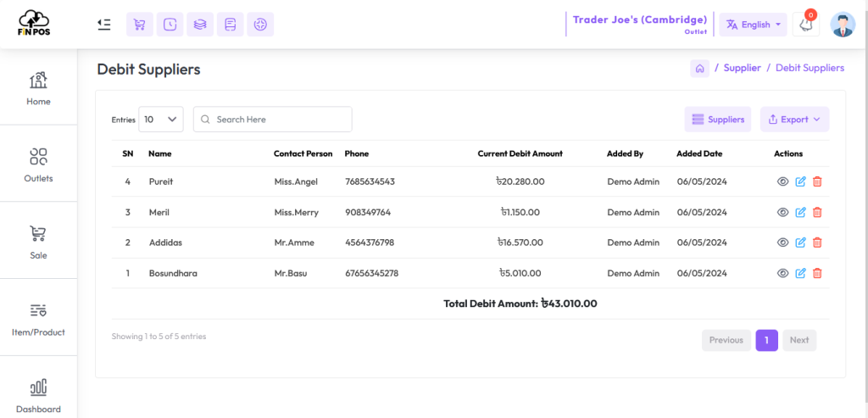Select the Showing 1 to 5 of 5 entries text

(159, 336)
